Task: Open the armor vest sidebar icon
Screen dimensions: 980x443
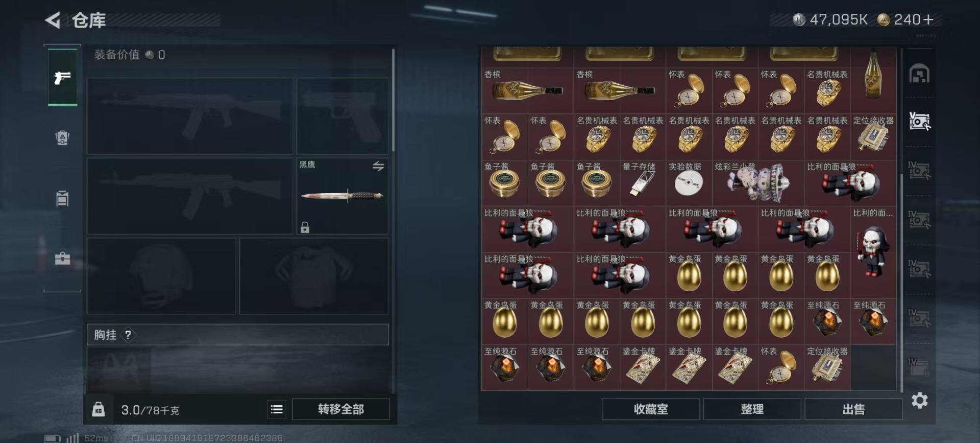Action: (62, 137)
